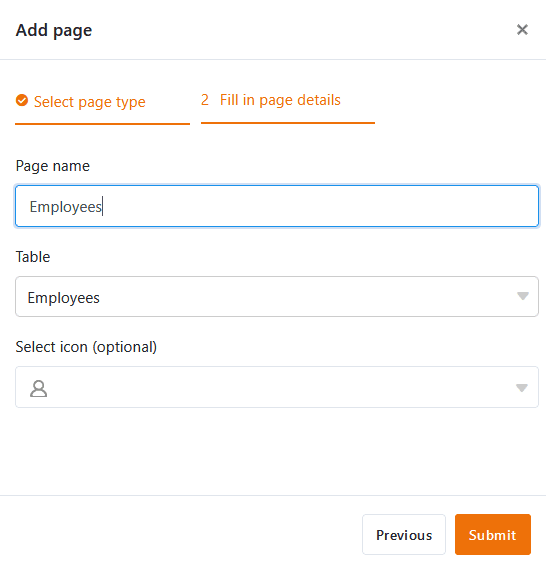Click the Employees text in Page name field

click(66, 207)
